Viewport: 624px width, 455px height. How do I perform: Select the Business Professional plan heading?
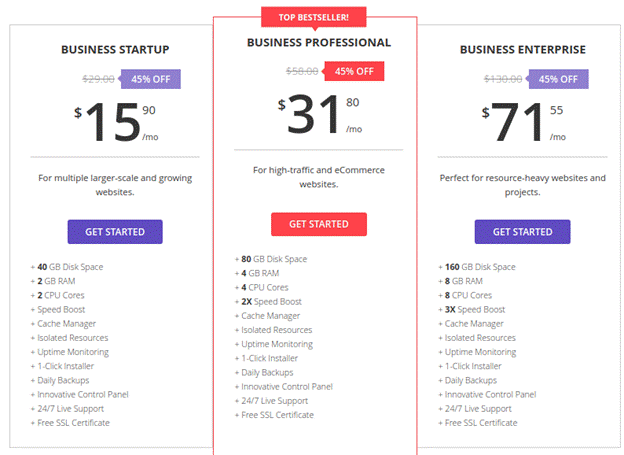coord(318,43)
